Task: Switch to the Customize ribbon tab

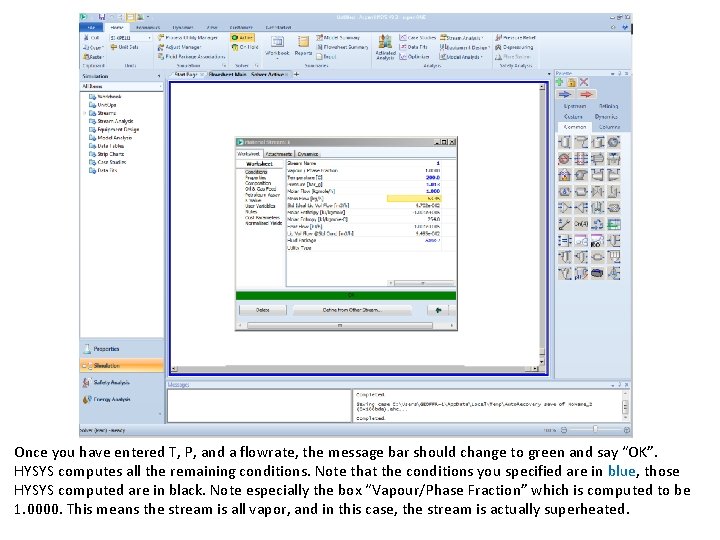Action: point(241,28)
